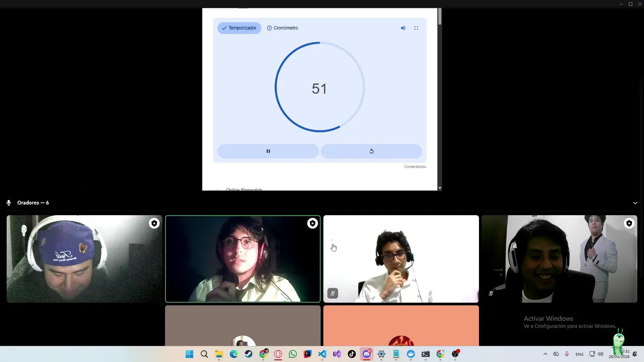Select the video tile with blue cap user
The image size is (644, 362).
pos(85,259)
